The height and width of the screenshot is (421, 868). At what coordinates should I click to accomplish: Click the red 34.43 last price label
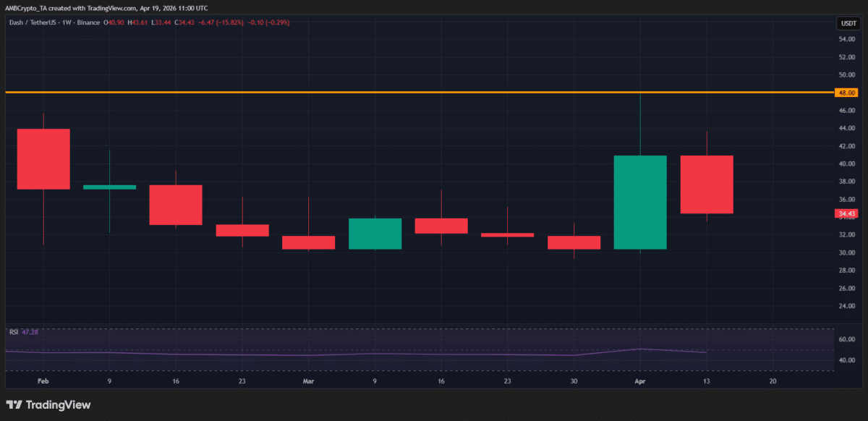pos(847,213)
